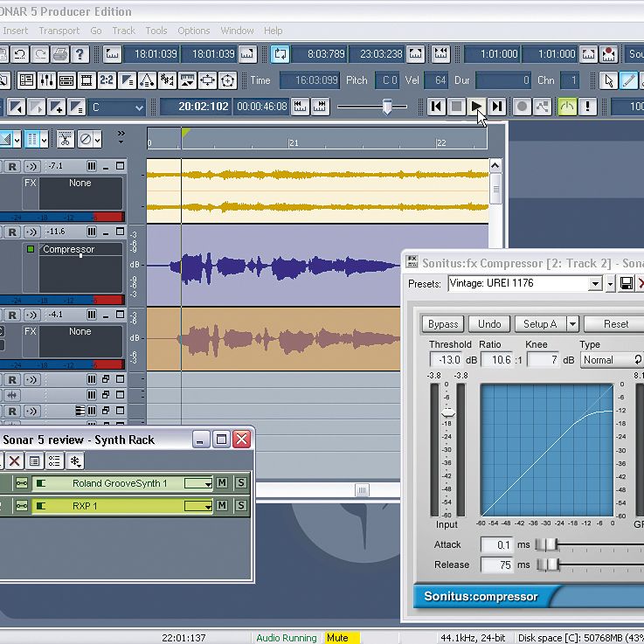The height and width of the screenshot is (644, 644).
Task: Open the Video view filmstrip icon
Action: 87,80
